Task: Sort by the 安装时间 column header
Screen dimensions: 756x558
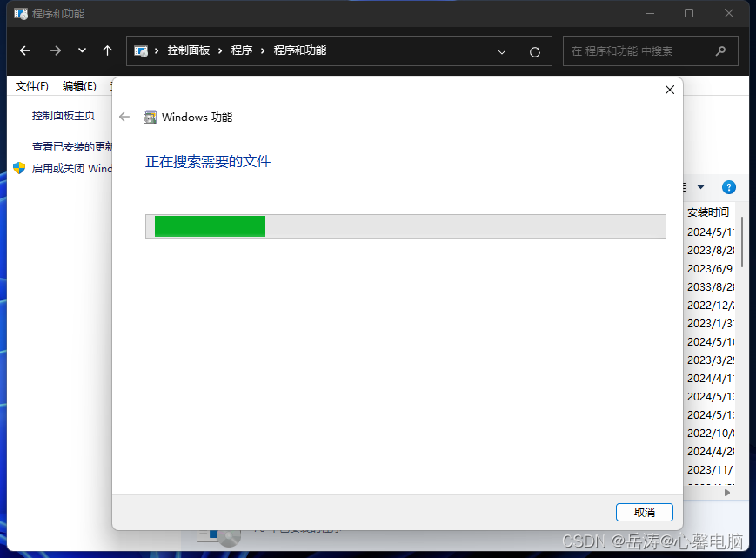Action: click(708, 212)
